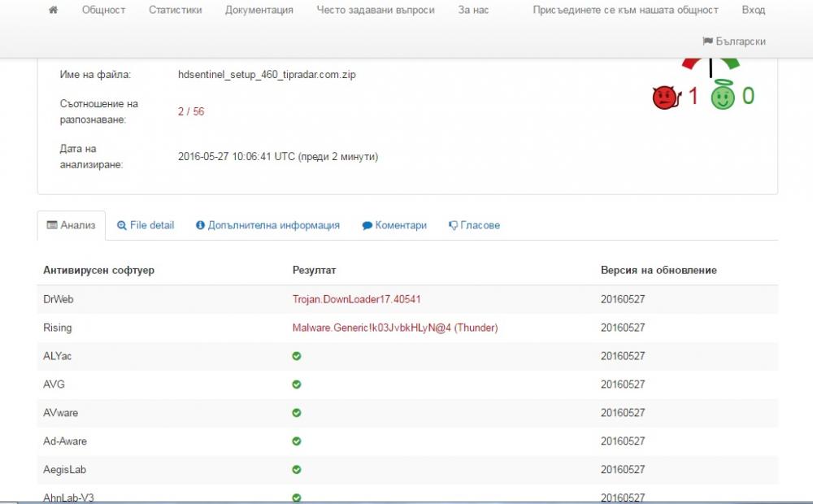Click the ALYac row green check icon
Viewport: 813px width, 504px height.
[297, 356]
